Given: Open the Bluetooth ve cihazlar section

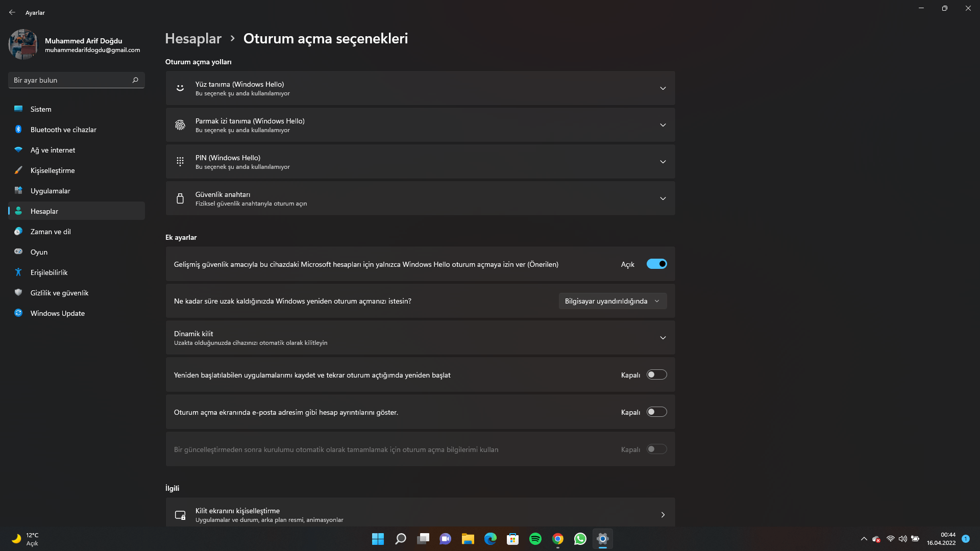Looking at the screenshot, I should point(63,130).
